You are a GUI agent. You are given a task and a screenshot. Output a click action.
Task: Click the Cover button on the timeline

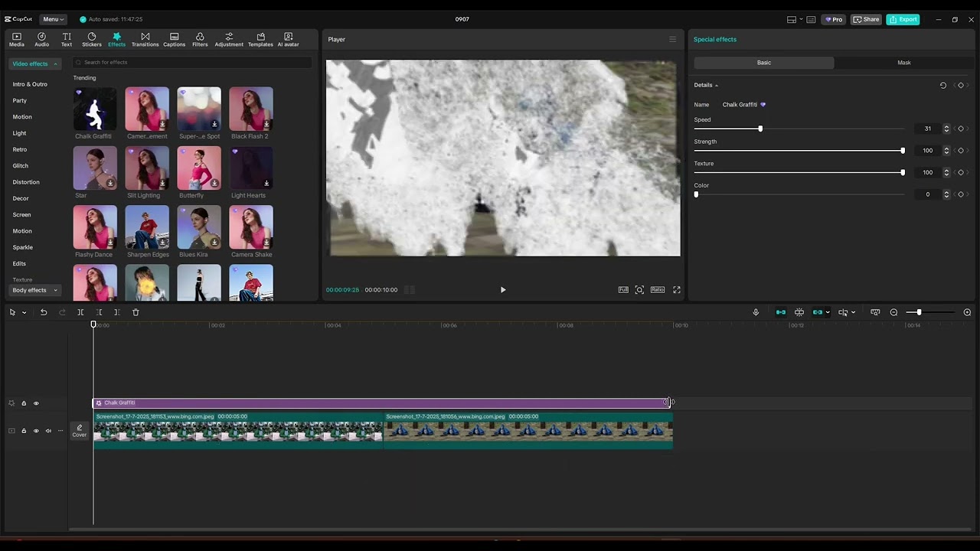pos(80,431)
